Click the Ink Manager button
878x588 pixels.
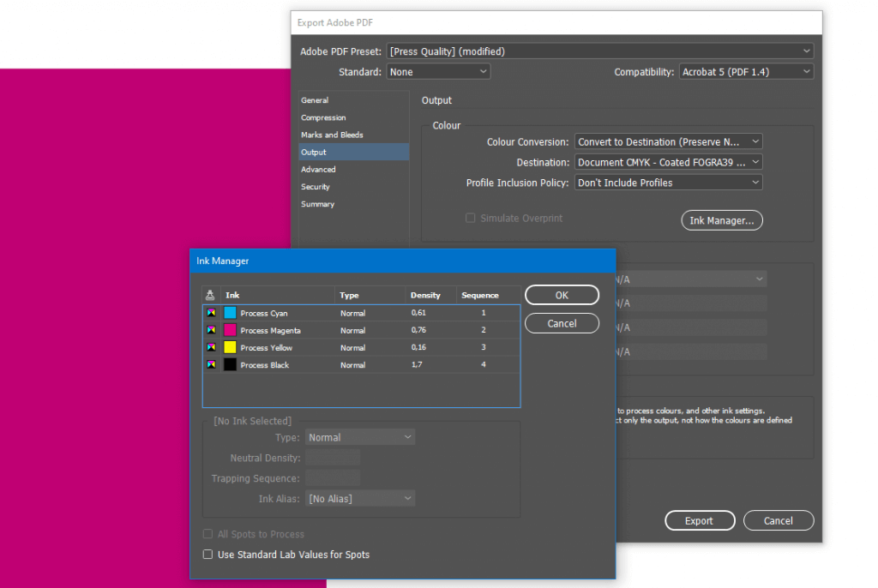pos(721,220)
